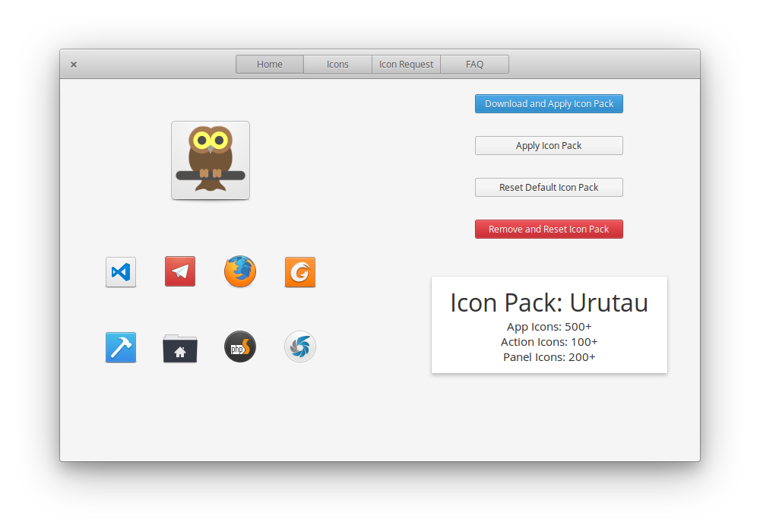Select the orange G app icon
The image size is (760, 532).
[x=299, y=271]
